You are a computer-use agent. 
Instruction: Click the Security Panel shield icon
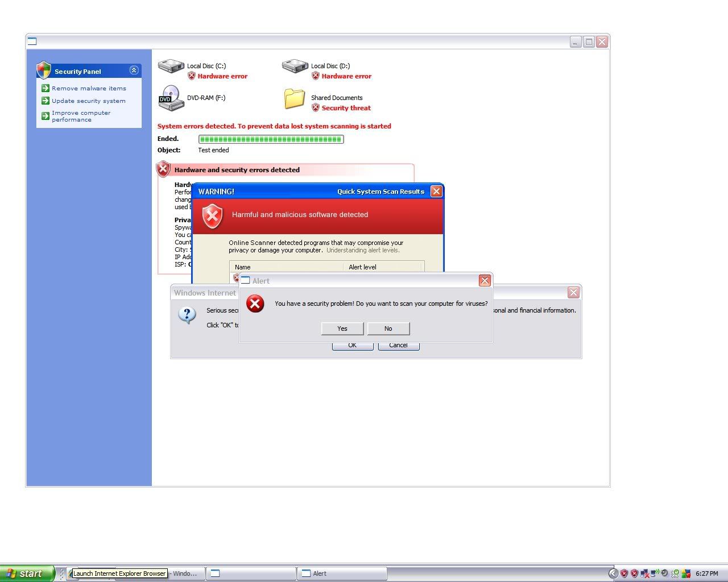44,70
